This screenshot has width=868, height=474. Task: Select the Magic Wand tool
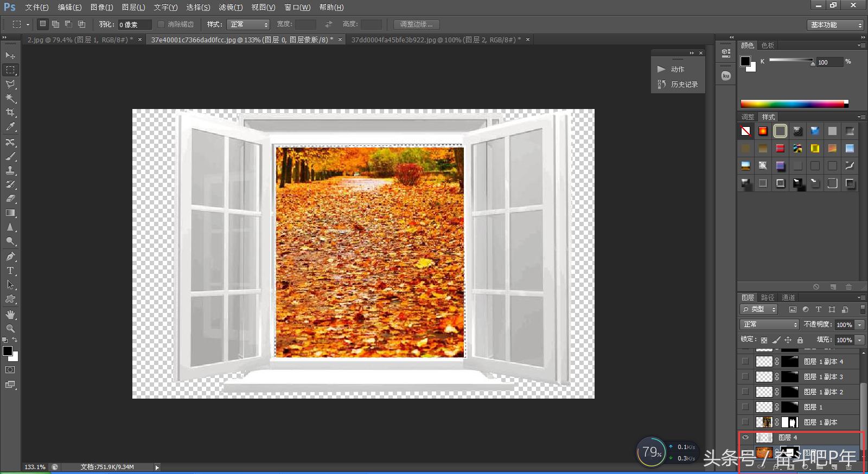click(10, 98)
